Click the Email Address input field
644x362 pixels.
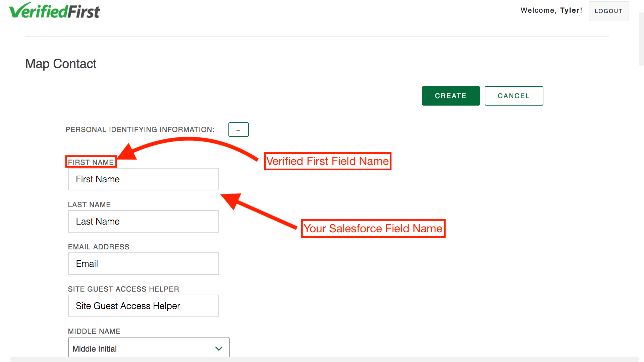[143, 263]
